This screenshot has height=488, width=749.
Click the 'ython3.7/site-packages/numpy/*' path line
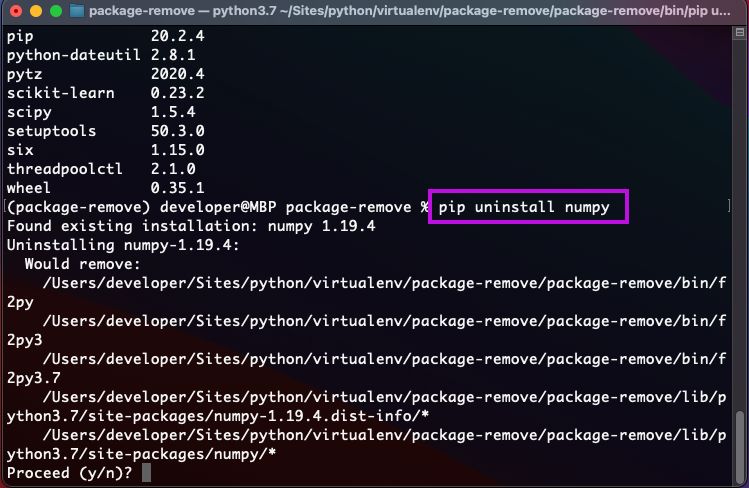141,454
